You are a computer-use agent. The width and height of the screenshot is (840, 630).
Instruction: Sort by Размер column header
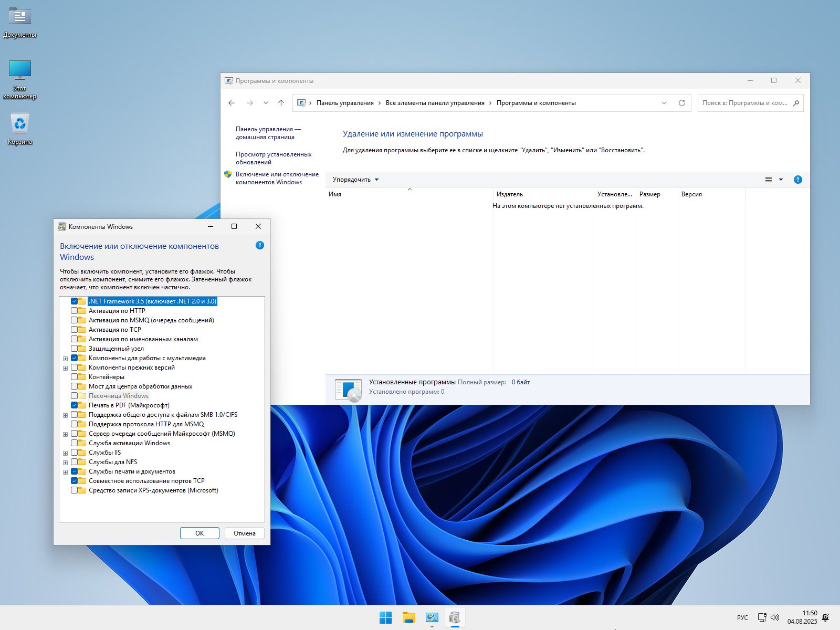tap(657, 194)
